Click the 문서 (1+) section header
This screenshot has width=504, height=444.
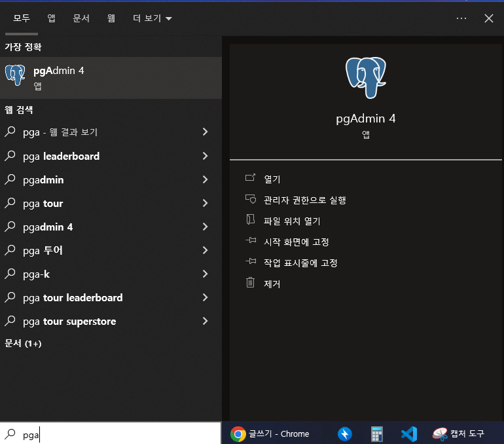(23, 343)
